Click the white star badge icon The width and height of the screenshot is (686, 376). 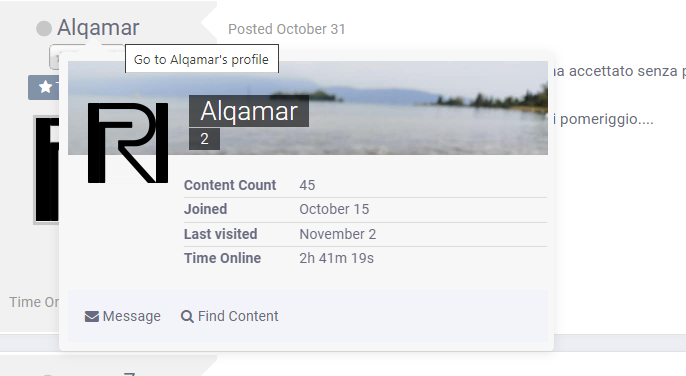point(46,87)
